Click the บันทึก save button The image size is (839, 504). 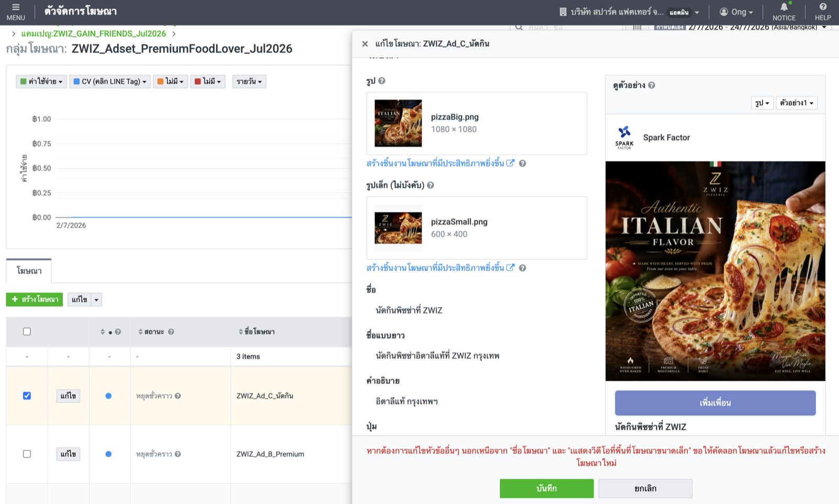point(546,488)
